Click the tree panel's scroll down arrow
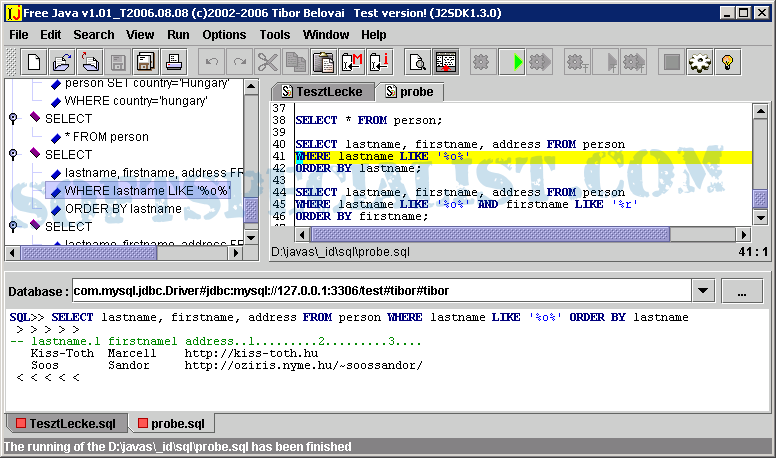 [x=252, y=236]
